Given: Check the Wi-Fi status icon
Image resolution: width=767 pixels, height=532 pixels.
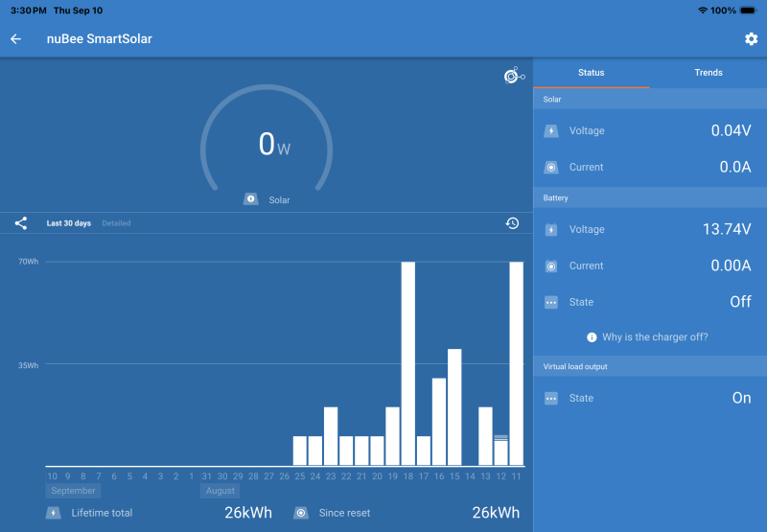Looking at the screenshot, I should tap(703, 11).
